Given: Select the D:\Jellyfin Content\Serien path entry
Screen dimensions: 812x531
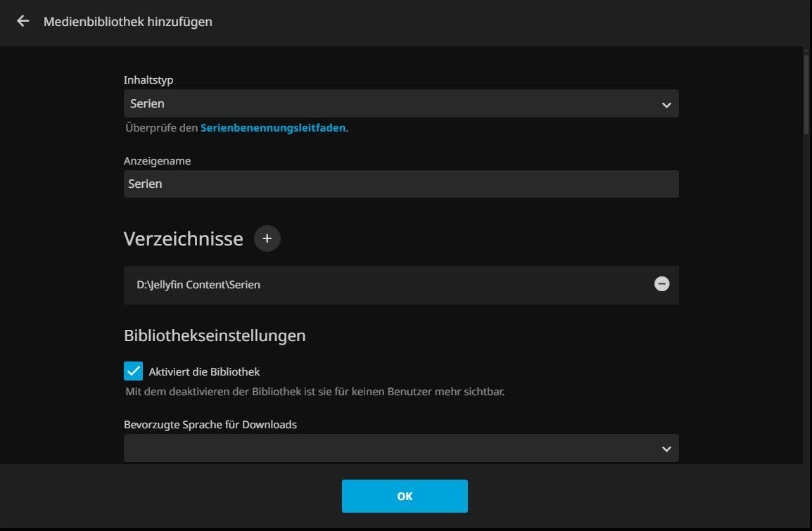Looking at the screenshot, I should click(198, 285).
